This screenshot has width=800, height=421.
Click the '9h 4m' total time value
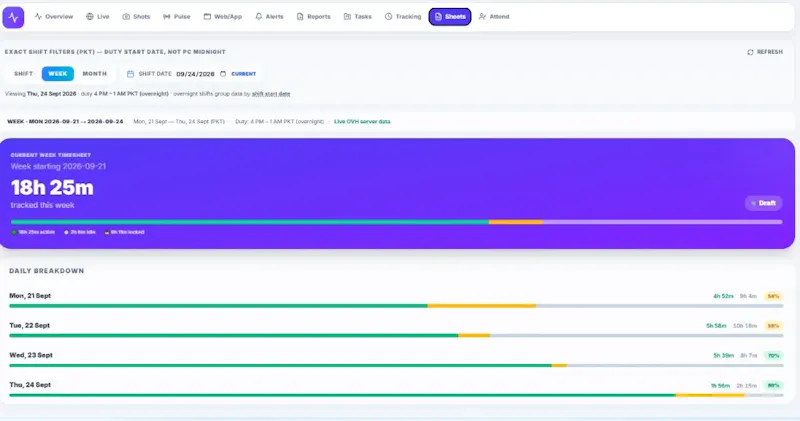(x=748, y=296)
